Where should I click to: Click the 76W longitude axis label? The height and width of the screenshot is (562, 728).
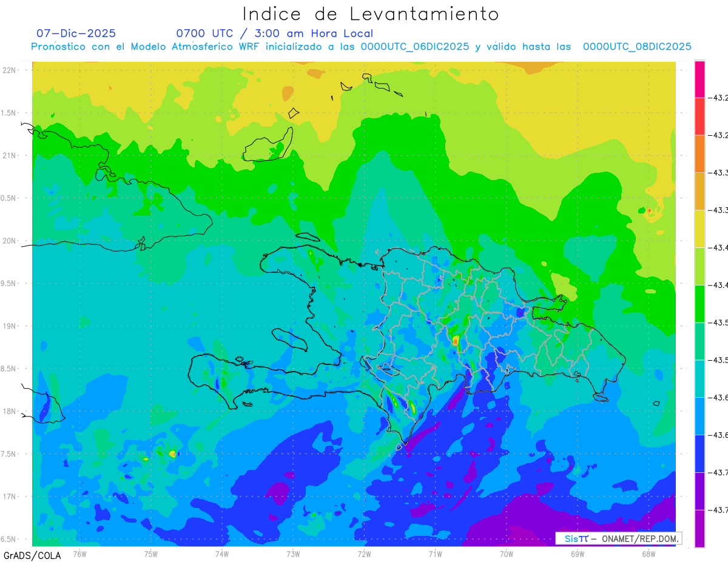[x=79, y=554]
